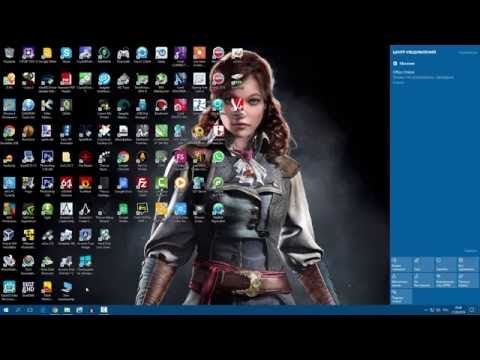Open the All settings quick action tile
The image size is (480, 360).
click(467, 264)
